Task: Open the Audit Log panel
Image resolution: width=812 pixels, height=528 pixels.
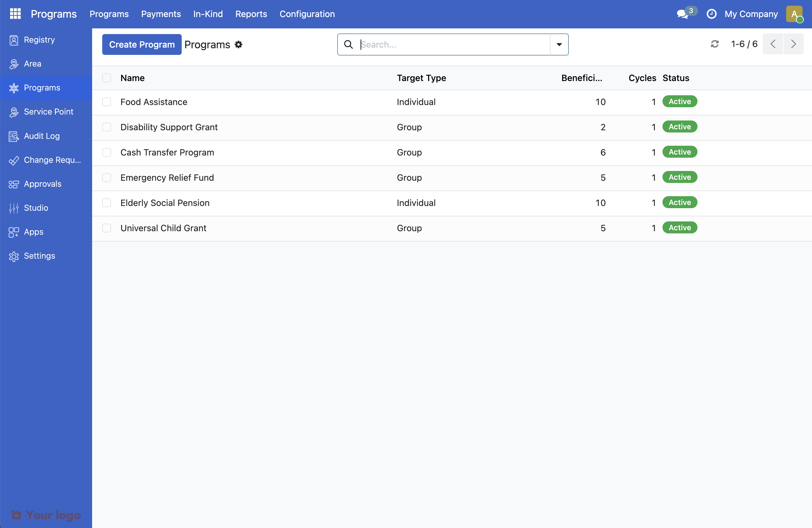Action: (41, 136)
